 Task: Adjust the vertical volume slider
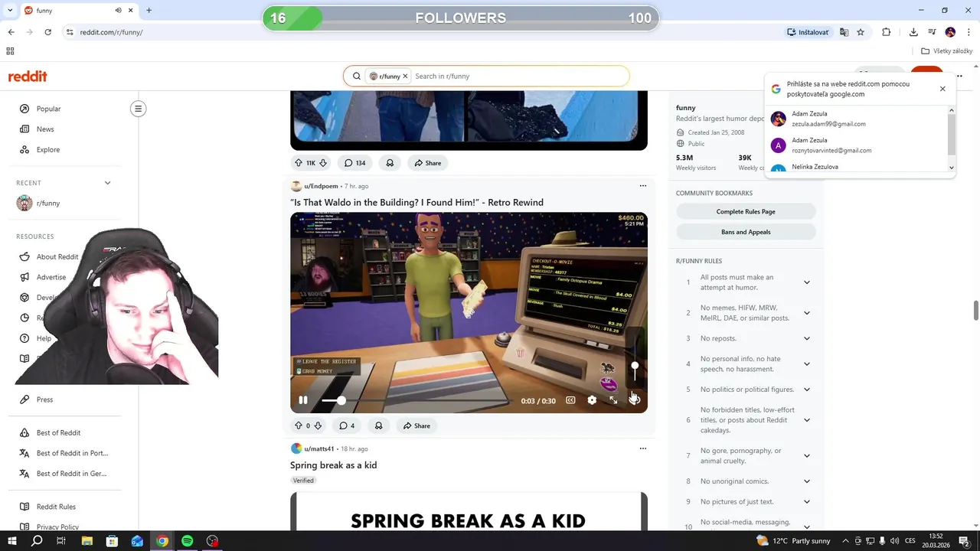(635, 366)
